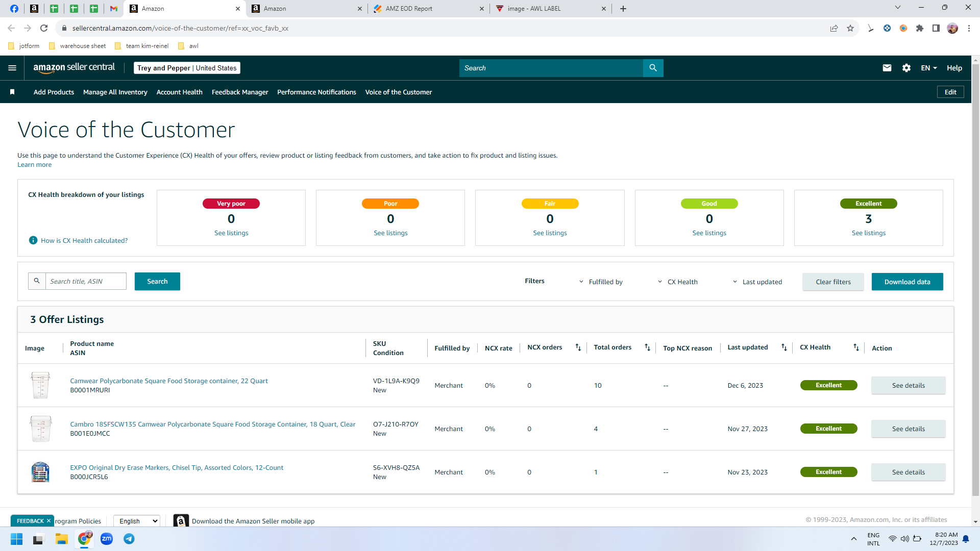See listings under Excellent category

pos(868,233)
